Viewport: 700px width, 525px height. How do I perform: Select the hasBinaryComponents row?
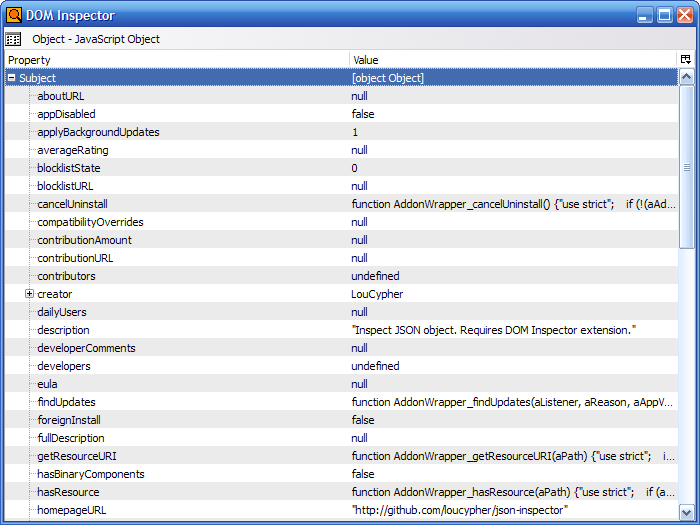tap(342, 474)
